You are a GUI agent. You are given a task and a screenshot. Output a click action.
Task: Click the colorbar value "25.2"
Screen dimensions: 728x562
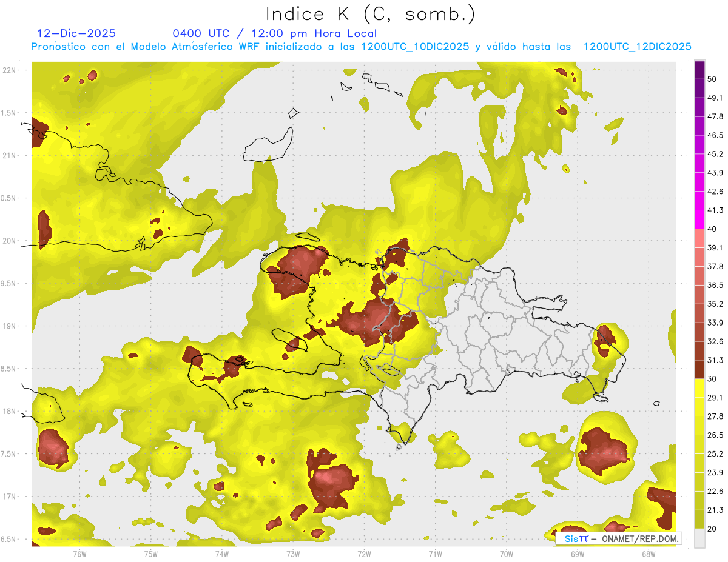(715, 453)
